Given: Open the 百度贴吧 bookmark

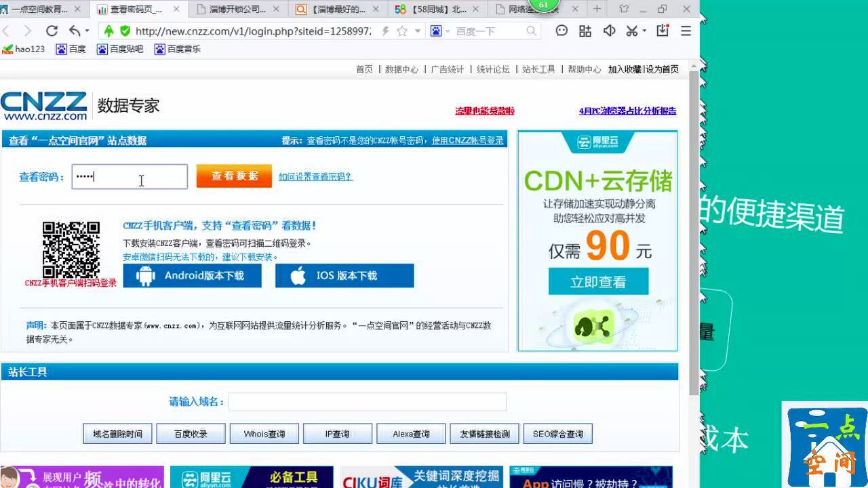Looking at the screenshot, I should point(120,49).
